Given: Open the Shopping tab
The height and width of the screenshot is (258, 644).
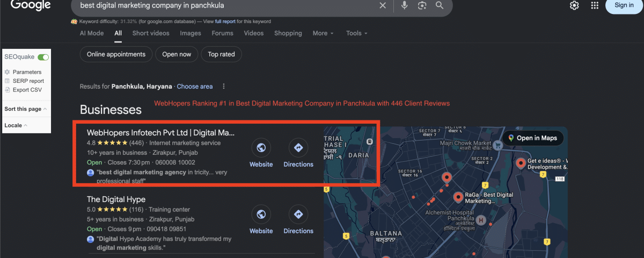Looking at the screenshot, I should pos(288,33).
